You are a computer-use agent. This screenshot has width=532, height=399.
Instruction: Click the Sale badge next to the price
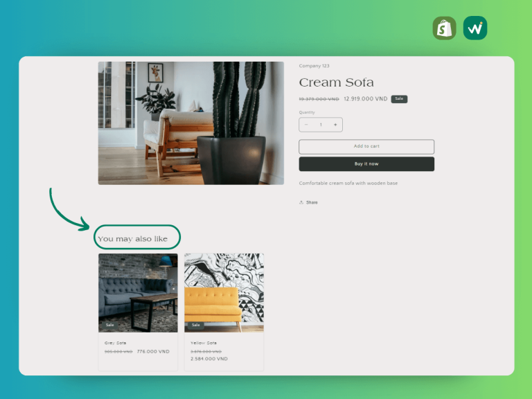tap(399, 99)
